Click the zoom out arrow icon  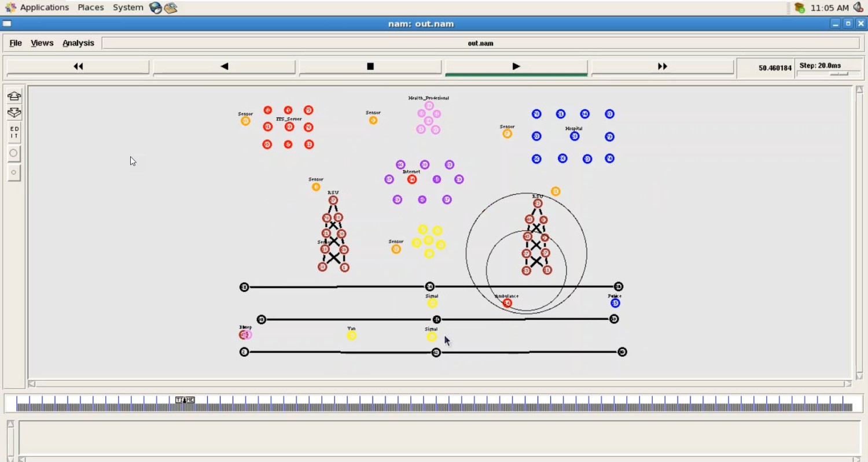14,113
